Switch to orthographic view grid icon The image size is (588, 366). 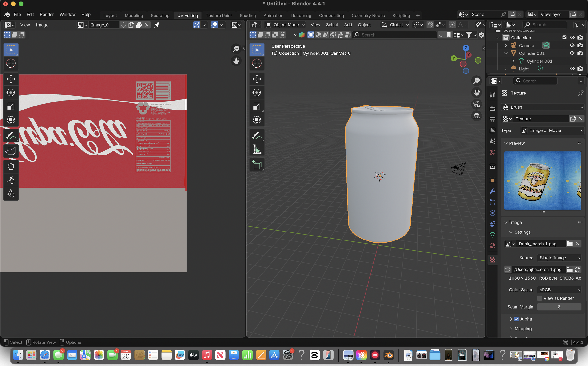[476, 116]
